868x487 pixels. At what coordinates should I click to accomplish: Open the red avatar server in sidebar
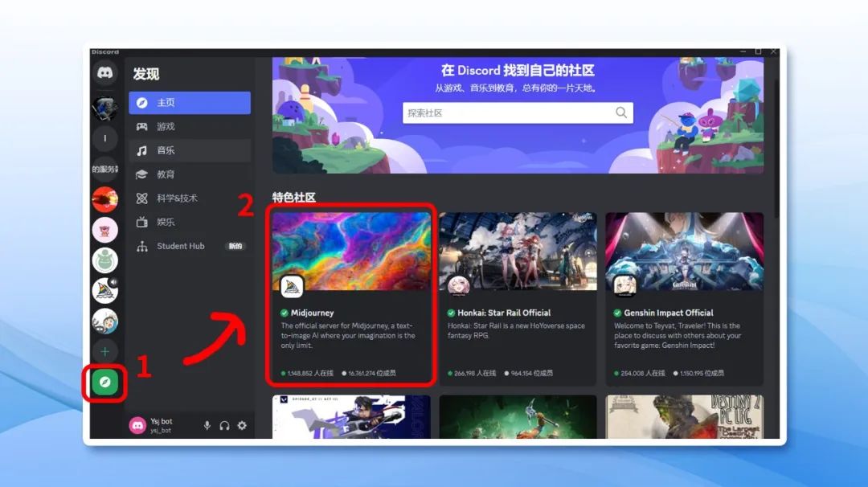[104, 199]
